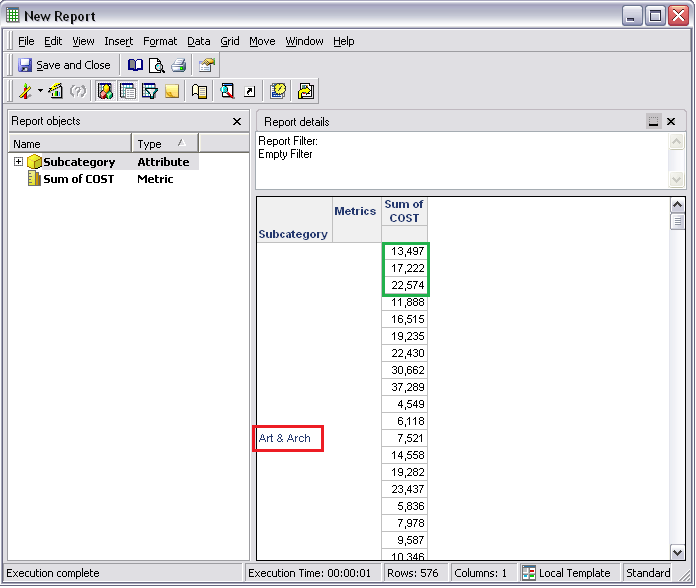Image resolution: width=696 pixels, height=588 pixels.
Task: Open the Insert menu
Action: pyautogui.click(x=118, y=41)
